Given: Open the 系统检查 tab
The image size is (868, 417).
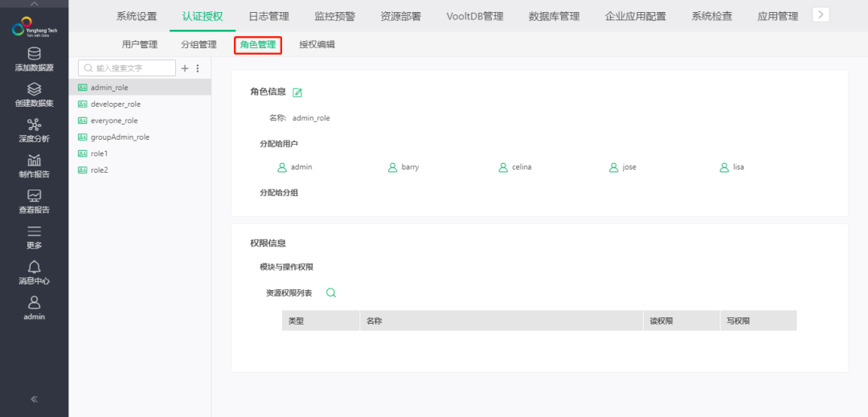Looking at the screenshot, I should click(712, 16).
